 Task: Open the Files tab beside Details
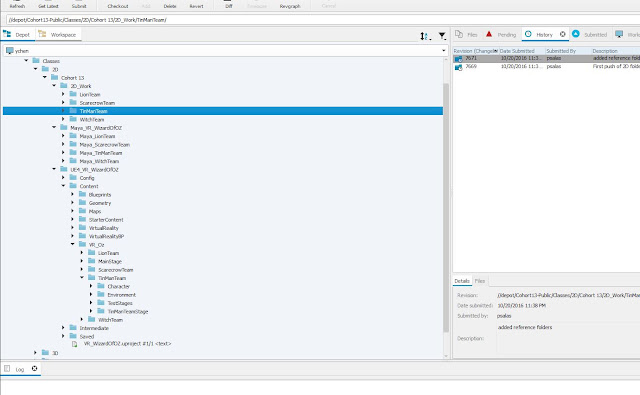click(480, 281)
